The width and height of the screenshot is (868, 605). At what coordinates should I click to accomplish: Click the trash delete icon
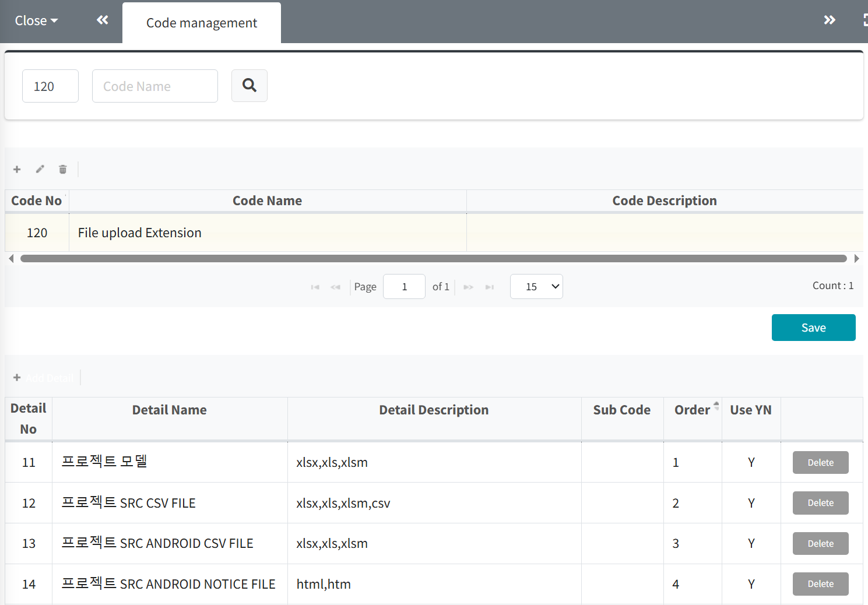[x=63, y=169]
